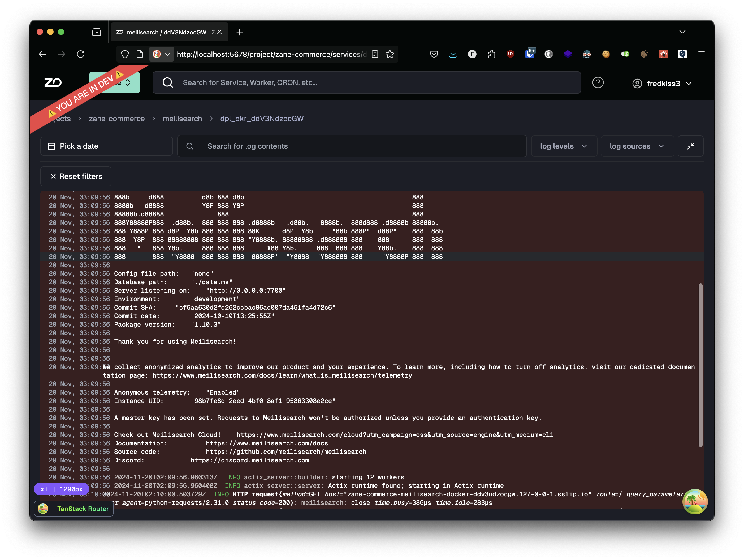Viewport: 744px width, 560px height.
Task: Click the log area vertical scrollbar
Action: (700, 365)
